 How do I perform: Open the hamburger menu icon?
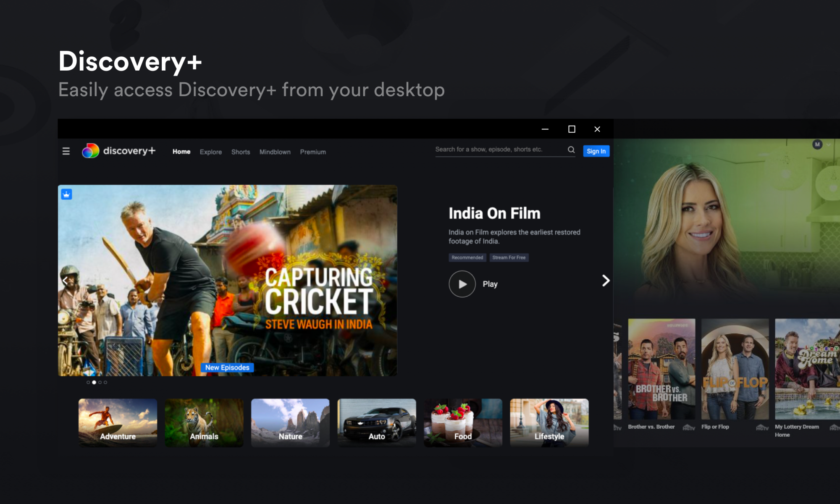66,151
